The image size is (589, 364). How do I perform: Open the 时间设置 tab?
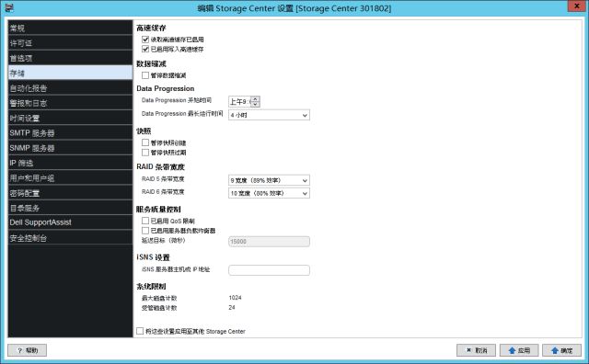70,119
